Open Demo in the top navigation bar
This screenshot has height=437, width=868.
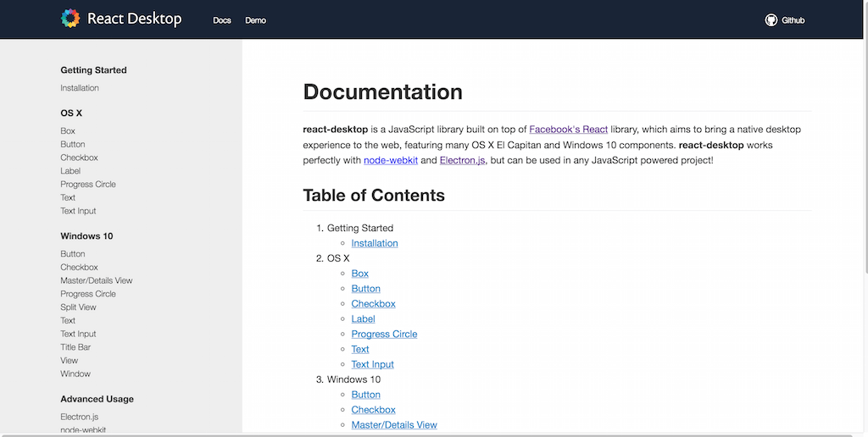click(255, 20)
